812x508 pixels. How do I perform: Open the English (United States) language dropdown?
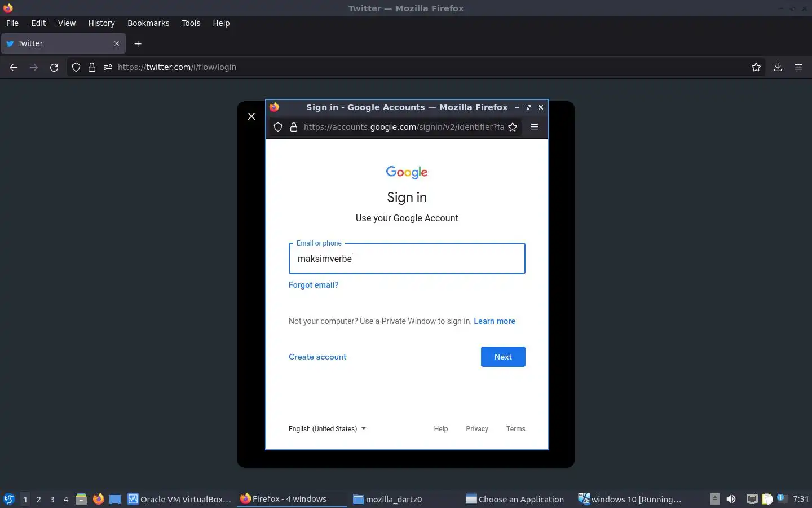click(x=327, y=429)
